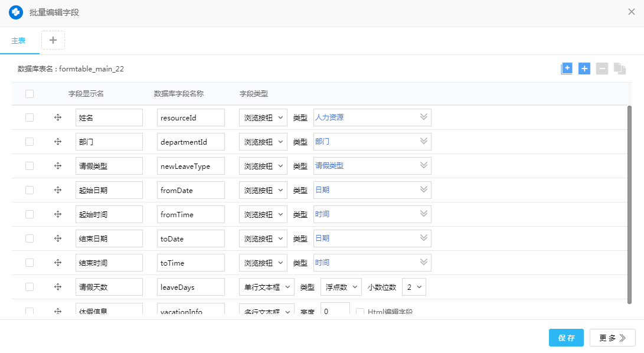Click the drag handle for 姓名 row
This screenshot has width=644, height=353.
(x=58, y=117)
